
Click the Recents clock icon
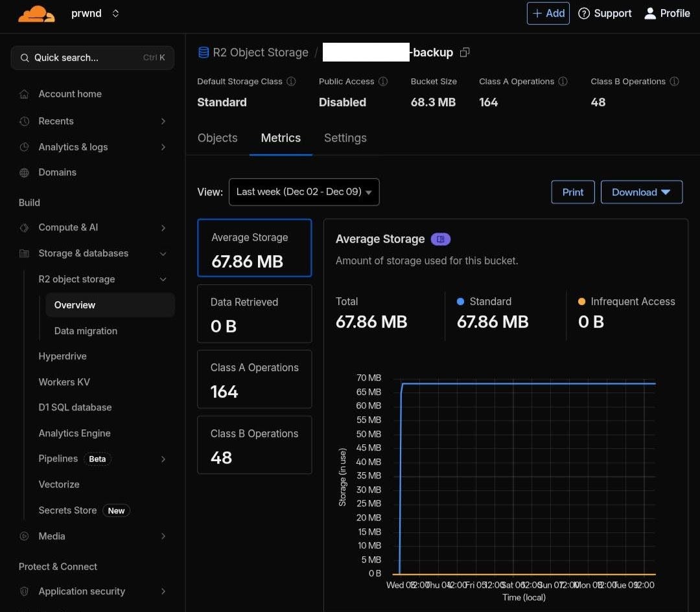coord(24,121)
